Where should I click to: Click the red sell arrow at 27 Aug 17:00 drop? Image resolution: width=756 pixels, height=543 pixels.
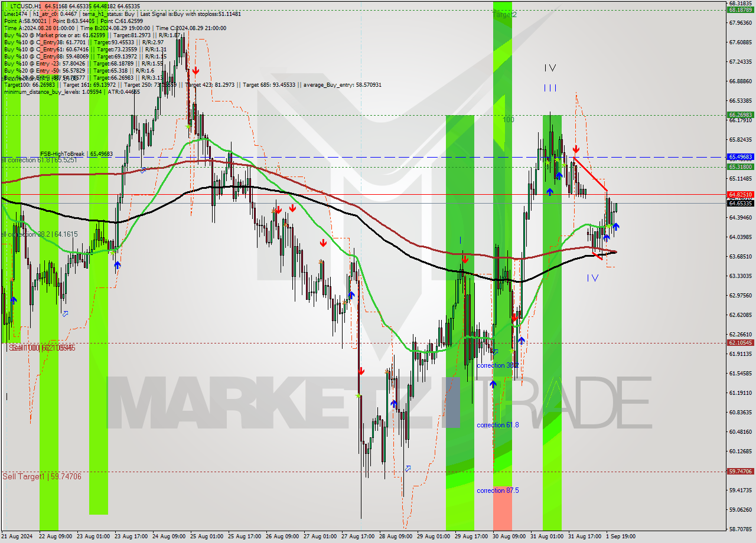click(x=361, y=371)
